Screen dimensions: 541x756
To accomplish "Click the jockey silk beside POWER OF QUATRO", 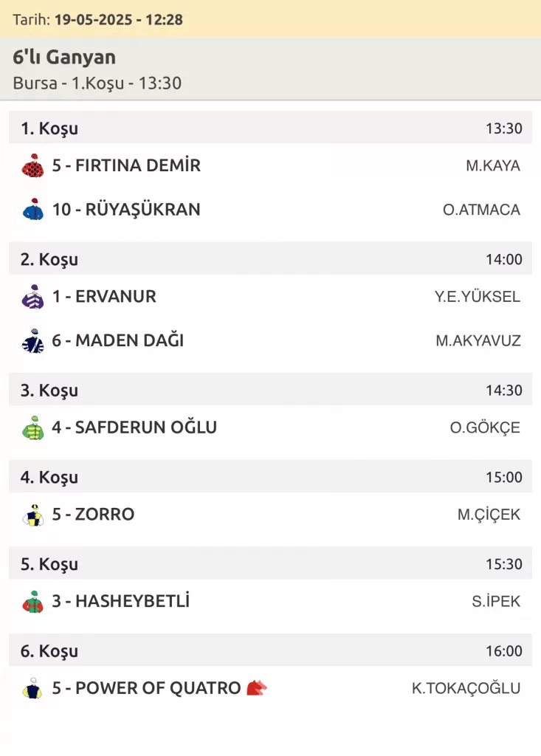I will point(32,689).
